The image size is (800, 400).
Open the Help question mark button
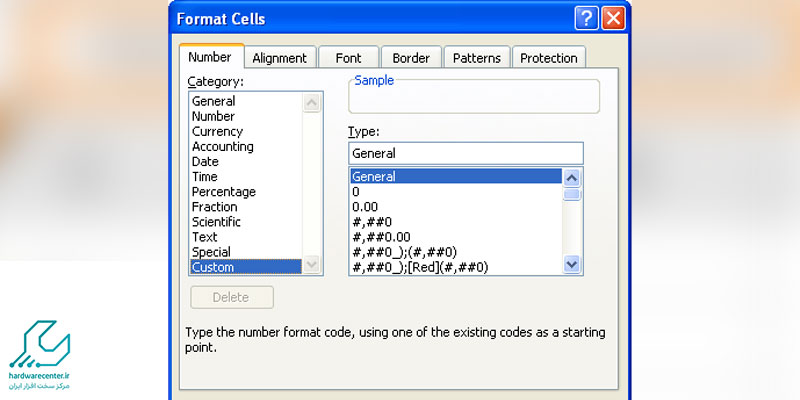[x=586, y=19]
